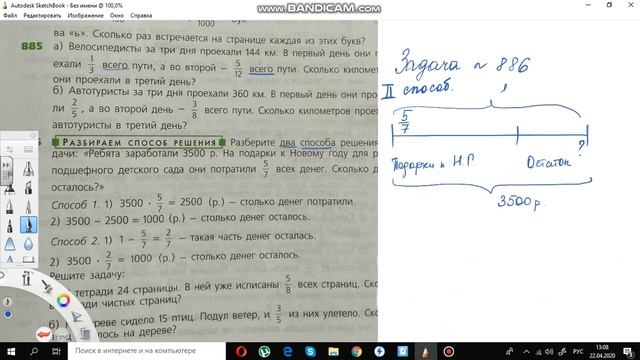
Task: Close the brush palette
Action: click(x=33, y=136)
